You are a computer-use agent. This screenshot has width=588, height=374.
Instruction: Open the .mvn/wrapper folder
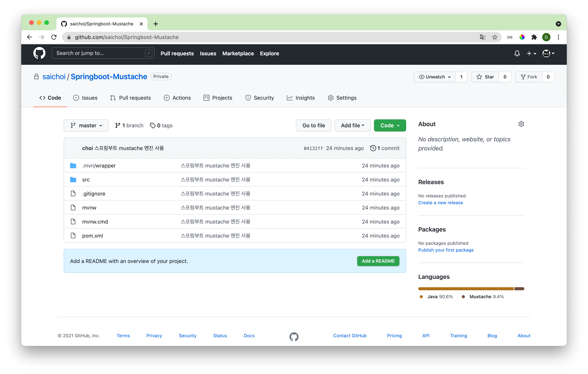click(x=99, y=166)
